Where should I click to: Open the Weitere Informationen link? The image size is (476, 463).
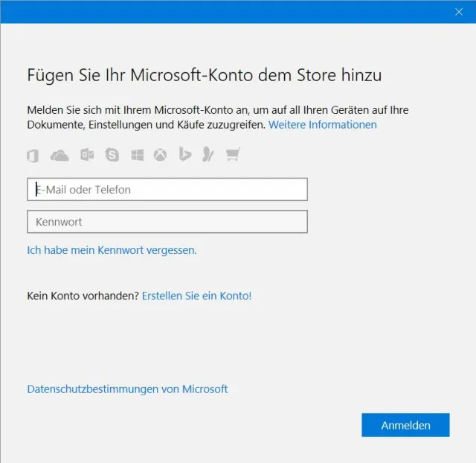[x=323, y=125]
